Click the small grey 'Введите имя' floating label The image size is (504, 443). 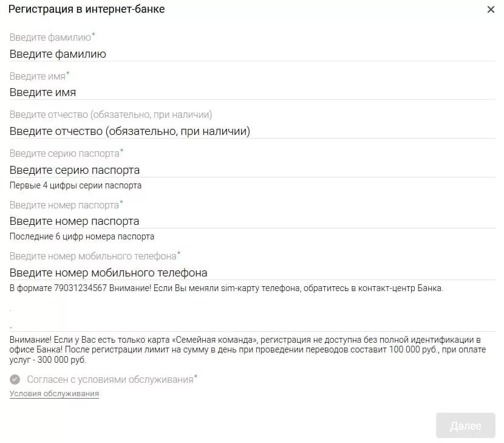coord(38,77)
